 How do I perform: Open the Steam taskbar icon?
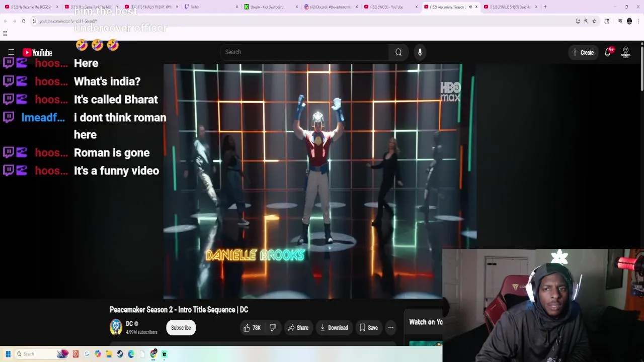120,354
